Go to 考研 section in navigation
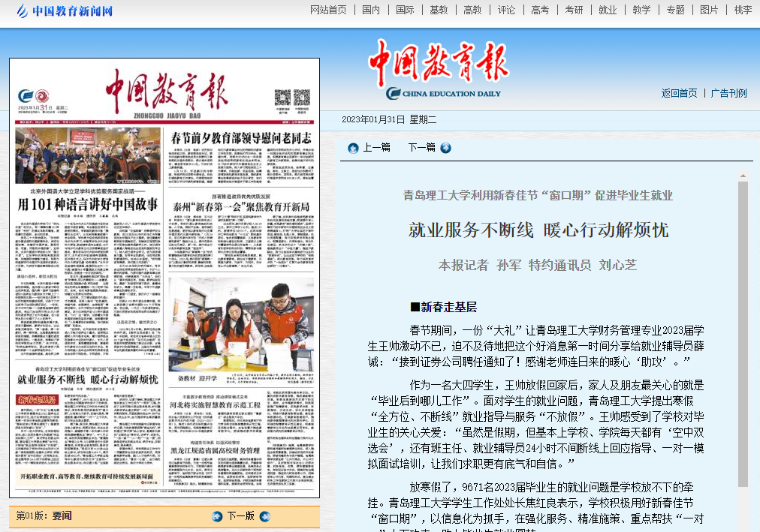Viewport: 760px width, 532px height. point(574,10)
